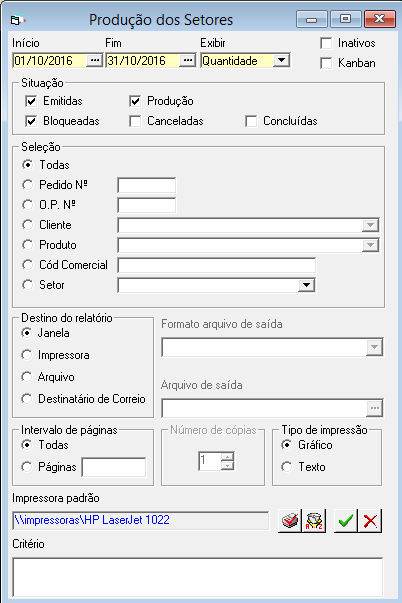Open the Fim date picker ellipsis button
402x603 pixels.
pyautogui.click(x=187, y=60)
